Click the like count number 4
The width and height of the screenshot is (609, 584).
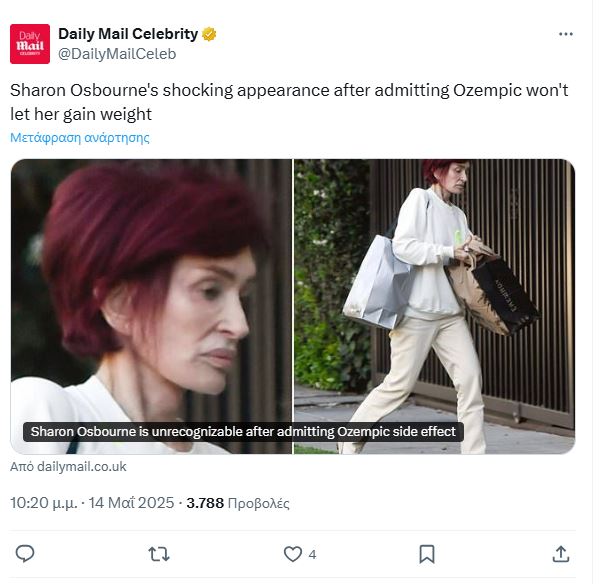tap(312, 554)
